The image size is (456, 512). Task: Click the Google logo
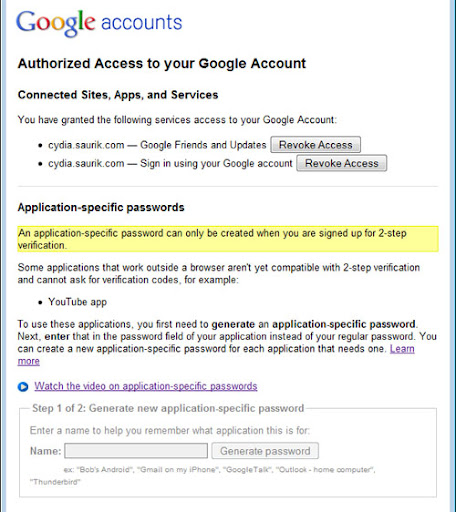tap(56, 23)
